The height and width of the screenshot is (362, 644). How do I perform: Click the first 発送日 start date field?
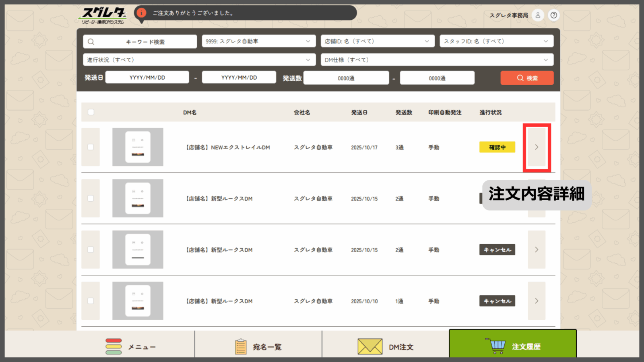[x=147, y=78]
